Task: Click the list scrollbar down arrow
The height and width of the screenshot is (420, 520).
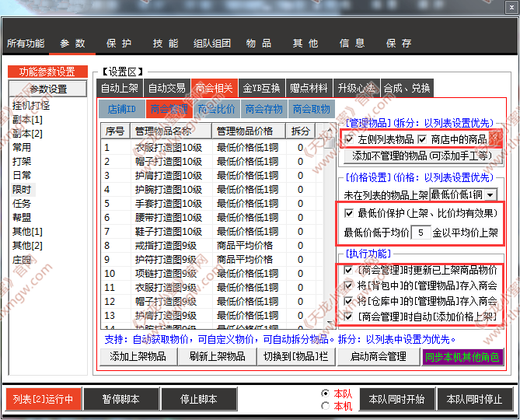Action: (x=330, y=322)
